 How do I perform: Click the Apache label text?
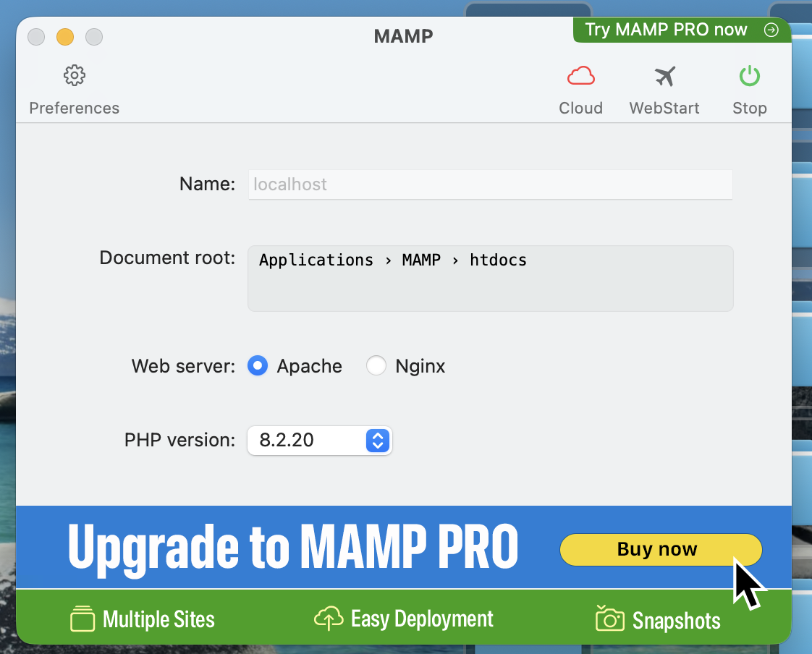coord(309,366)
